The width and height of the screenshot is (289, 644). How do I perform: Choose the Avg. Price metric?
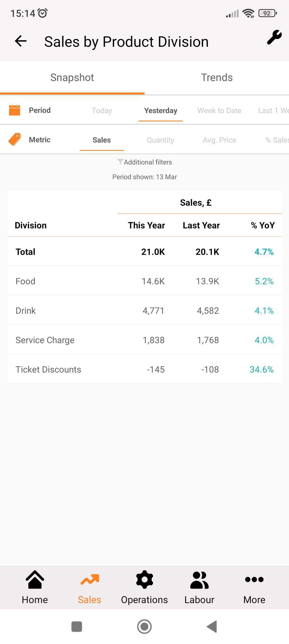[x=219, y=140]
